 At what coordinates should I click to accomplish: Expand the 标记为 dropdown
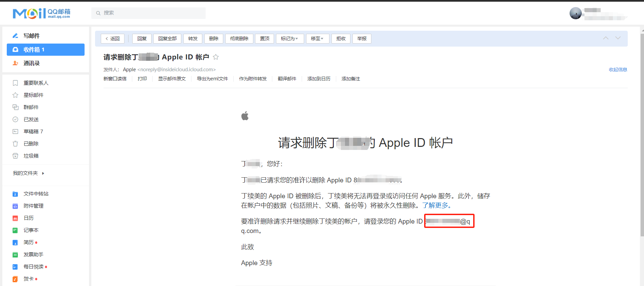coord(290,38)
